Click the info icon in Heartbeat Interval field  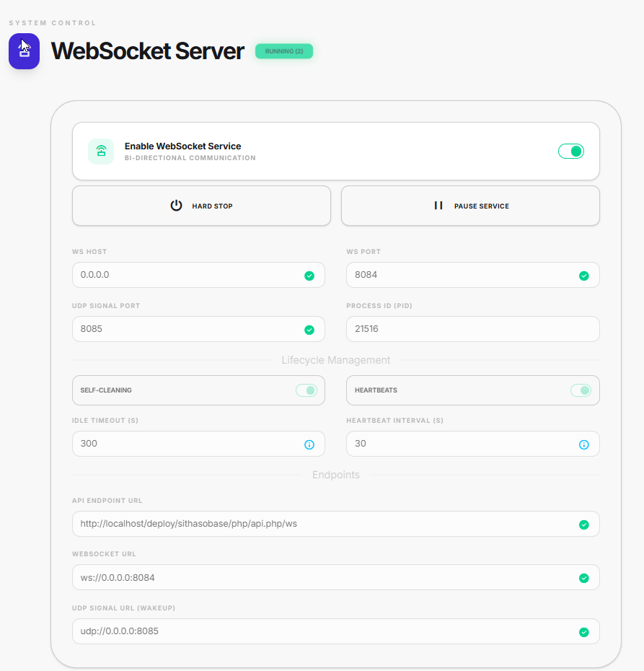584,444
